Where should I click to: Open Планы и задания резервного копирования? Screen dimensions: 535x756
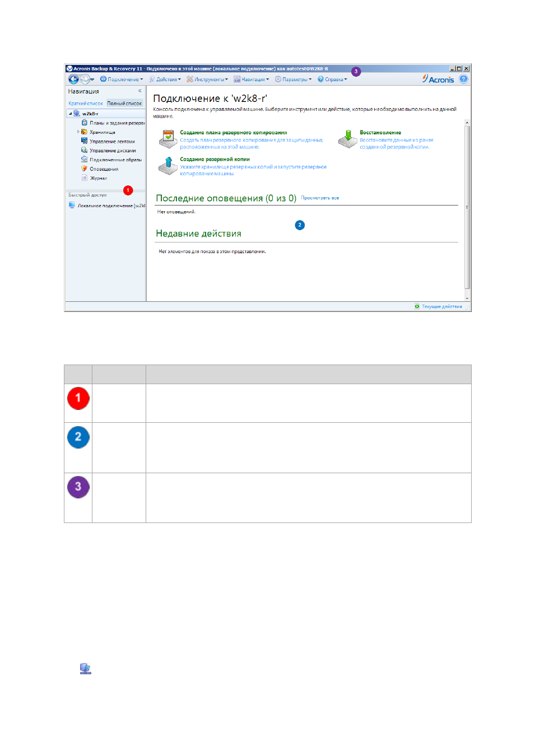[117, 123]
